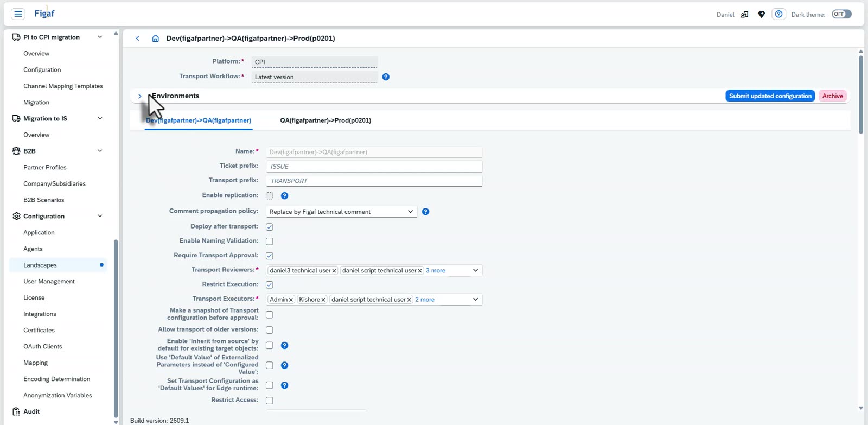
Task: Open User Management page
Action: (49, 281)
